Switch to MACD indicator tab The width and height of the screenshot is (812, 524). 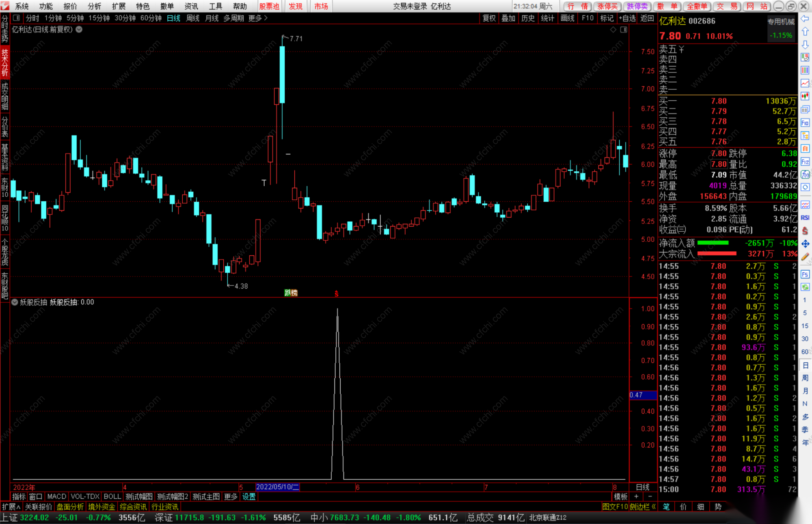(x=56, y=497)
